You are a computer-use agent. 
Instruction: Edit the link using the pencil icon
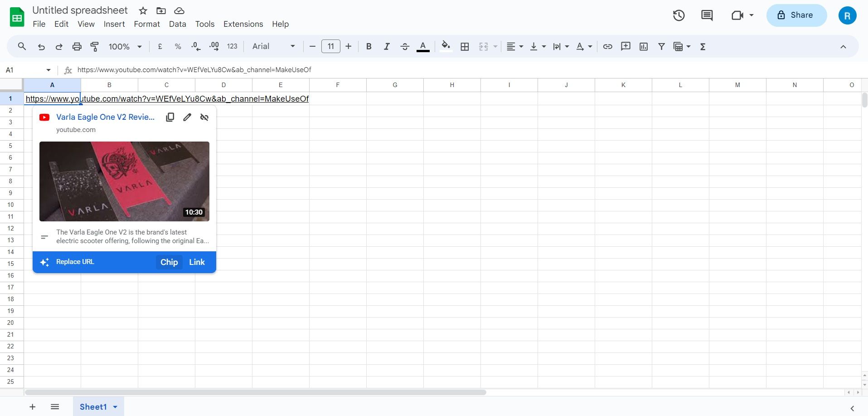(x=187, y=117)
